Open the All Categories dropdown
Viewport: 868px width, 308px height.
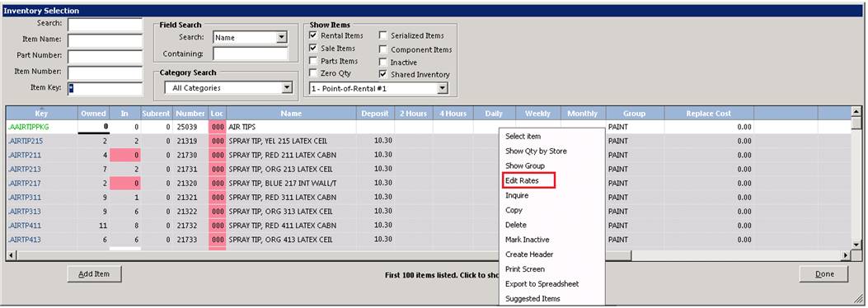287,88
